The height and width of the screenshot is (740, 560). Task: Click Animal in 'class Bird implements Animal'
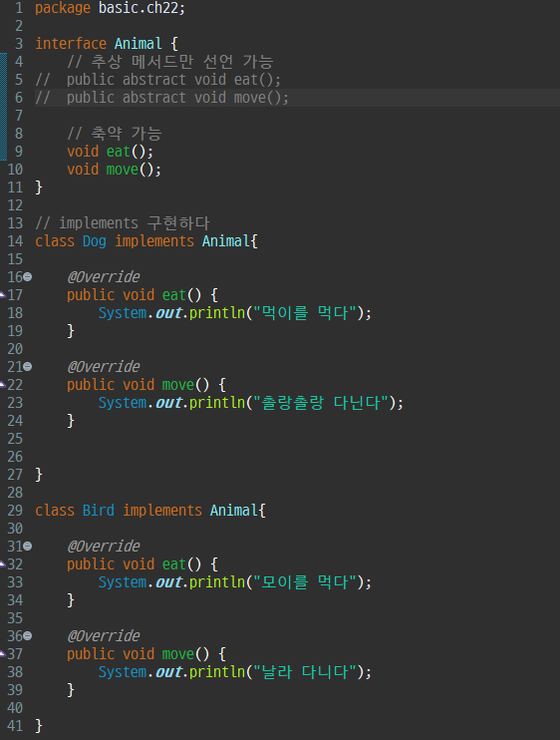tap(234, 511)
